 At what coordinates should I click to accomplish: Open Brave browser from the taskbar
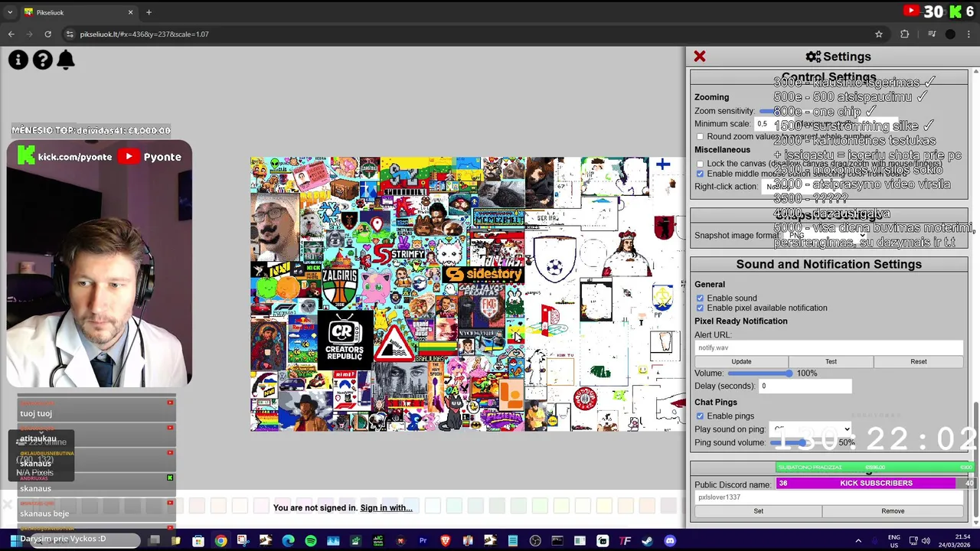(446, 541)
